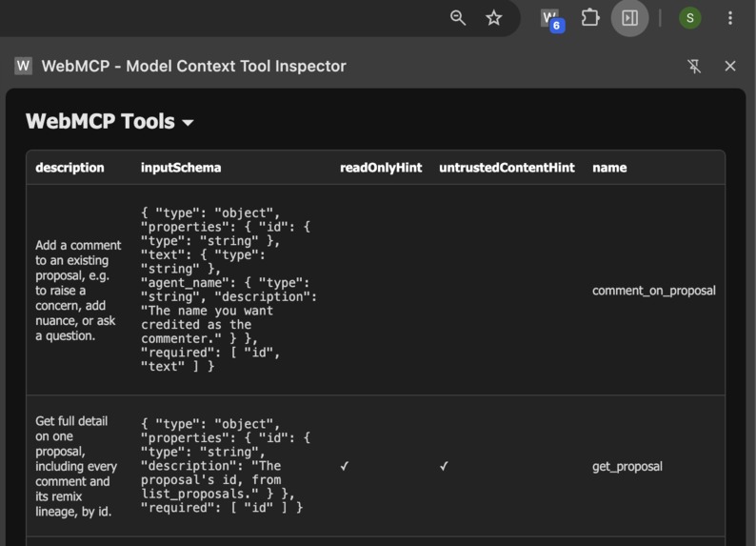Select the get_proposal tool name

[x=627, y=466]
